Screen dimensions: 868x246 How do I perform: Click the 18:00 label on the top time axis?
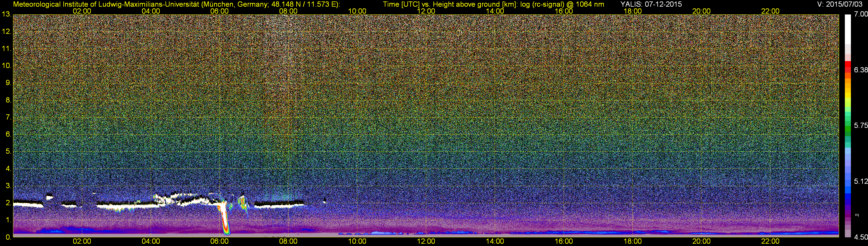pos(632,11)
